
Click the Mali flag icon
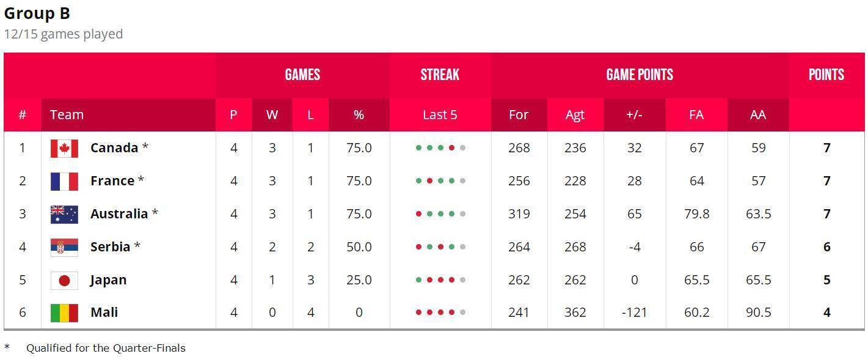(64, 313)
